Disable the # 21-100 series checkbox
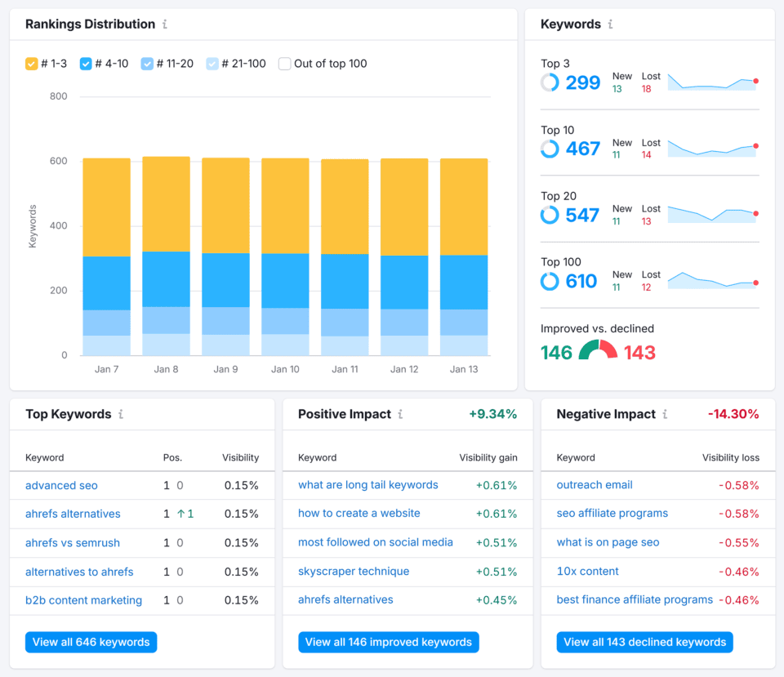This screenshot has height=677, width=784. 212,64
